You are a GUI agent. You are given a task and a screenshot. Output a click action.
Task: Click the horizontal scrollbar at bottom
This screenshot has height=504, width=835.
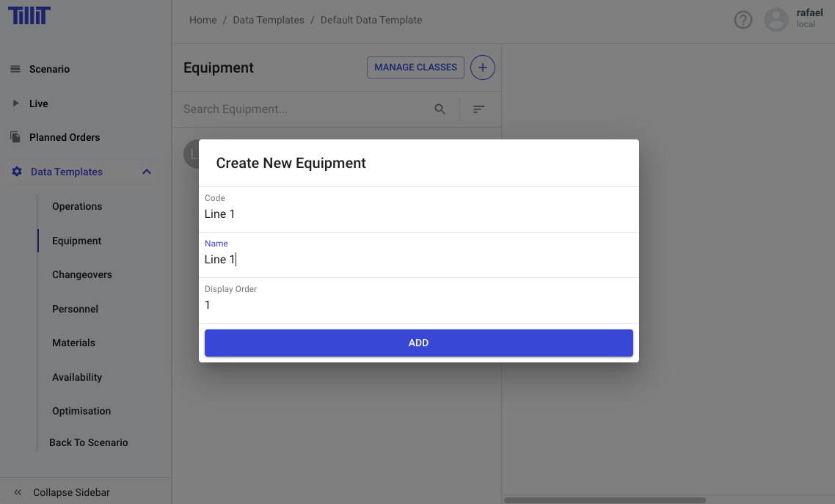(605, 500)
